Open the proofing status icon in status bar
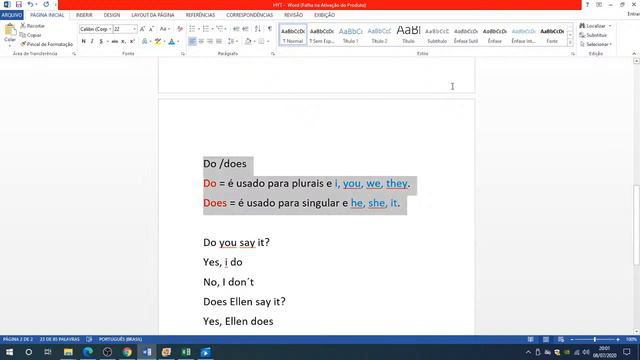The image size is (640, 360). (x=89, y=339)
